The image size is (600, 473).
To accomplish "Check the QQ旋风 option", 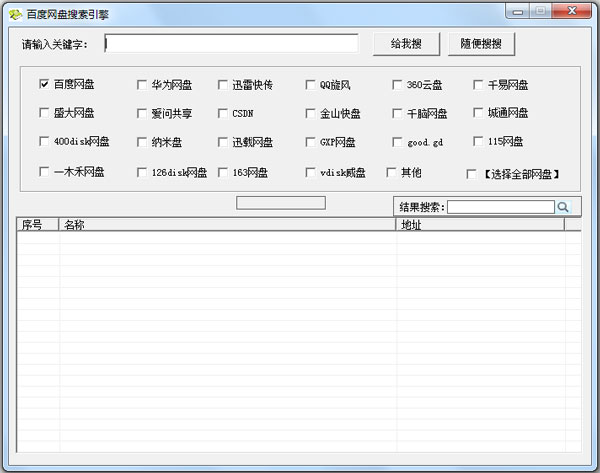I will click(310, 85).
